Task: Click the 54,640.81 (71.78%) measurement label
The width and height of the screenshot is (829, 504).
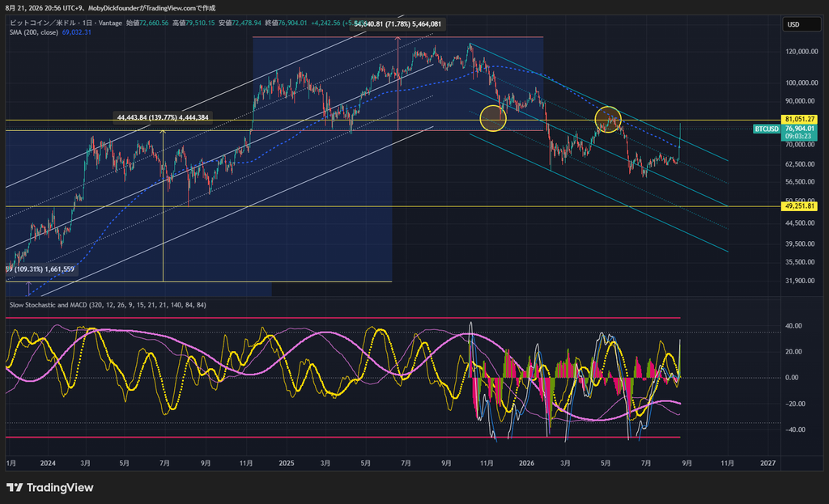Action: point(397,23)
